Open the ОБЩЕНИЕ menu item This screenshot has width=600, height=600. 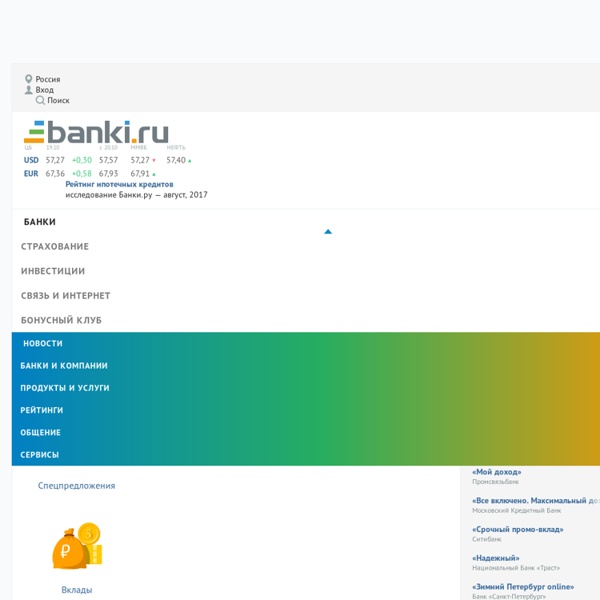(x=40, y=432)
